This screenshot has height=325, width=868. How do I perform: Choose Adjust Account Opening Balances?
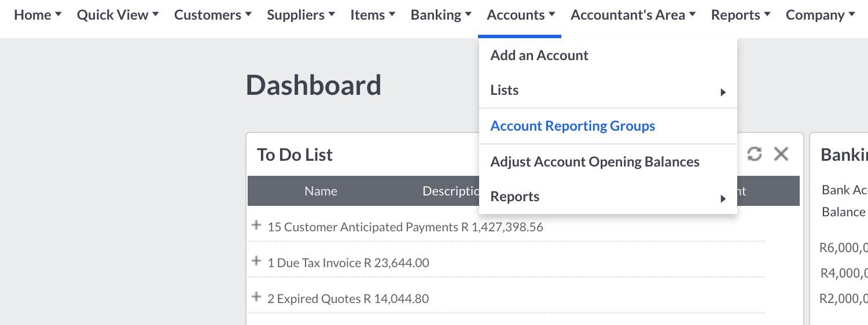click(x=594, y=162)
